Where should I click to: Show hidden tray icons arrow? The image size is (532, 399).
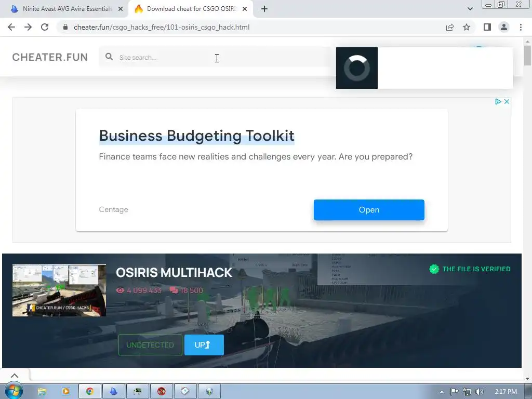(x=442, y=392)
